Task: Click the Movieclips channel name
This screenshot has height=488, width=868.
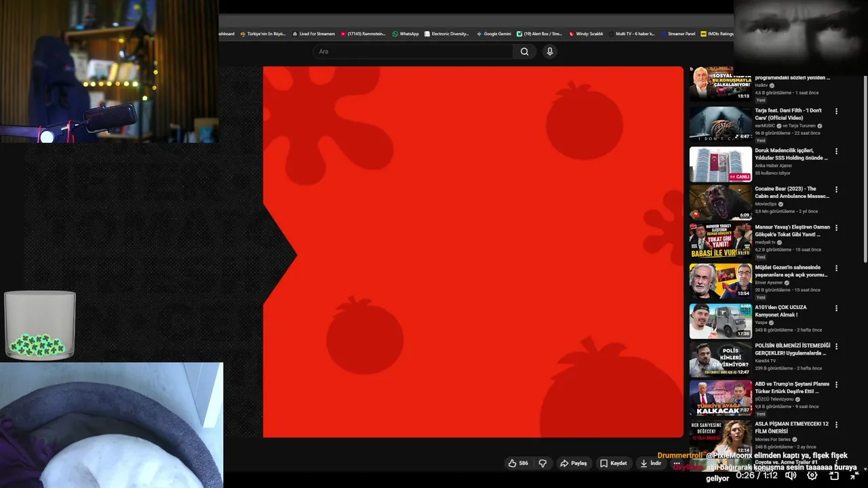Action: point(766,204)
